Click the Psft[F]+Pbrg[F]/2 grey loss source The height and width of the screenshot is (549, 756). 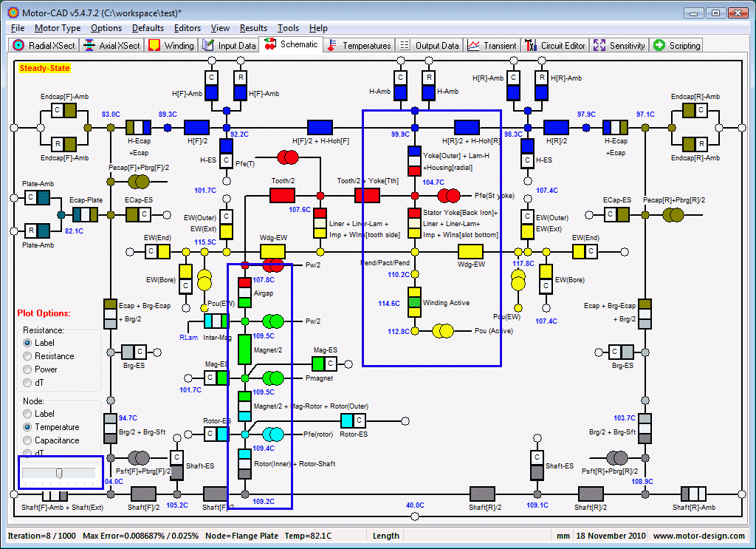coord(138,457)
